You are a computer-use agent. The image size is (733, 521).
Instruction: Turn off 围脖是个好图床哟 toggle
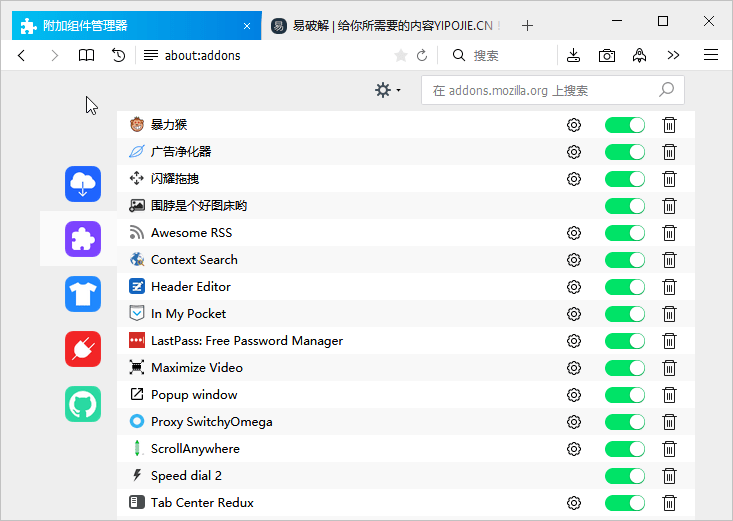[x=625, y=206]
